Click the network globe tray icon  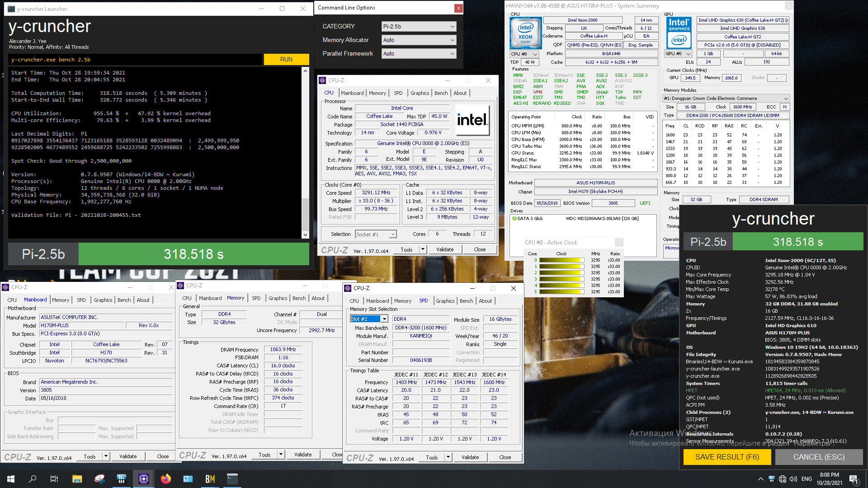(x=783, y=479)
